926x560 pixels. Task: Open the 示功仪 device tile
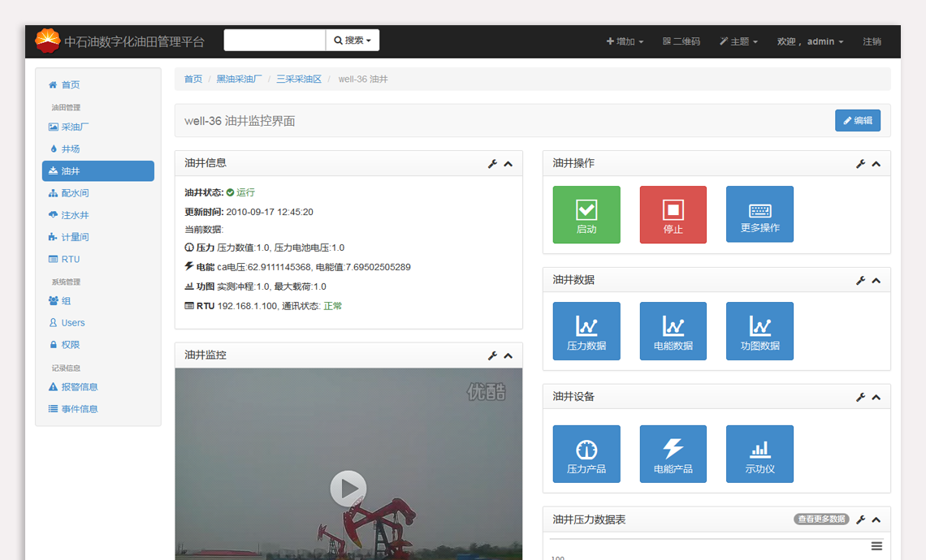pos(759,454)
